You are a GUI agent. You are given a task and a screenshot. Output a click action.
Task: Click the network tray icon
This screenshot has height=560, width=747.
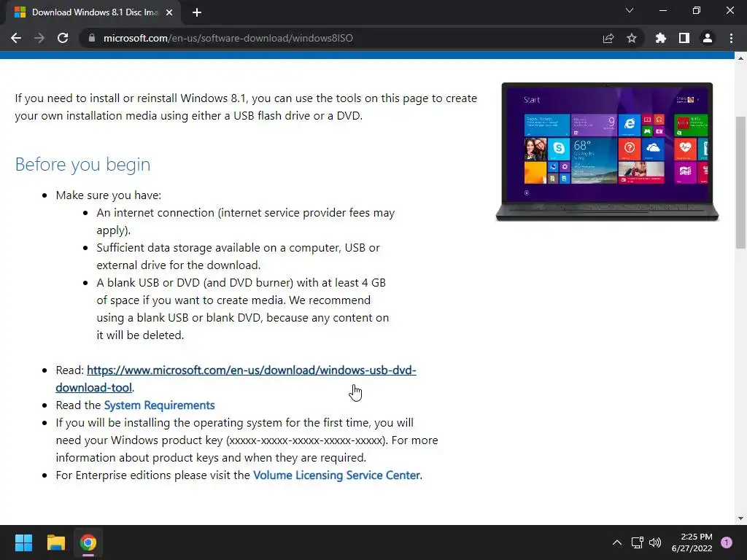pos(637,542)
